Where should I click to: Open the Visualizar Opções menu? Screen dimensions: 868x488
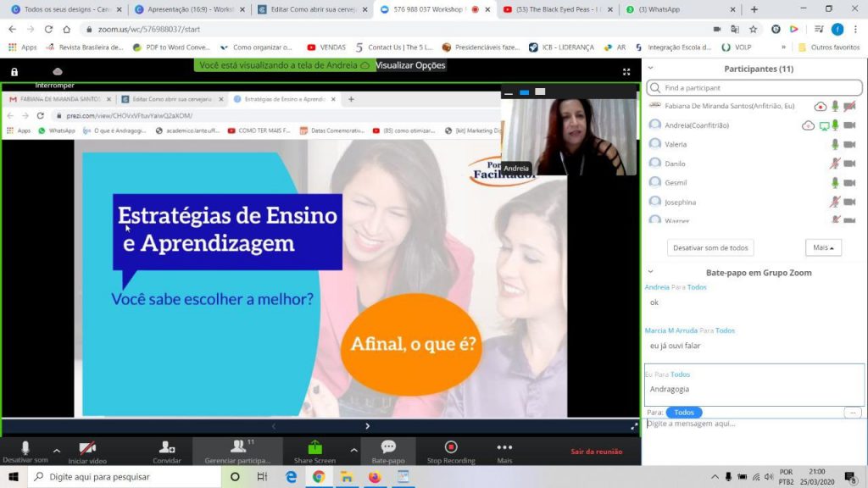(x=410, y=65)
